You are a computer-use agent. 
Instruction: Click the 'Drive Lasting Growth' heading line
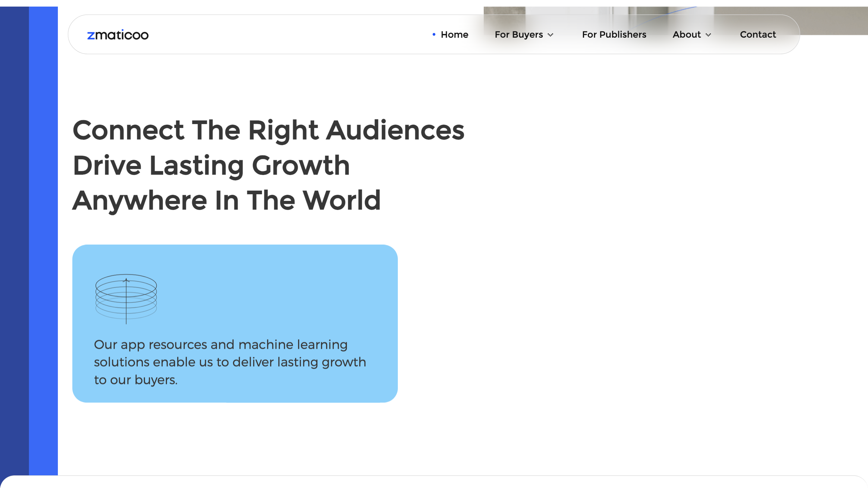[x=211, y=165]
